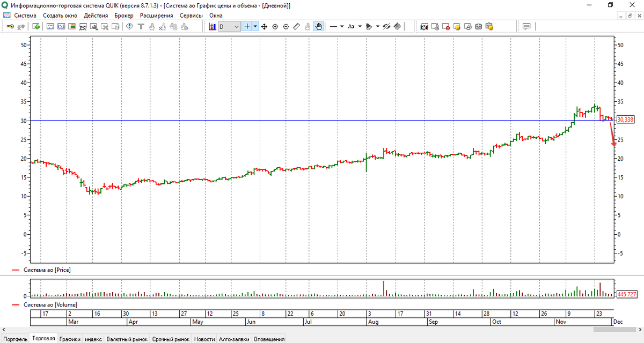Viewport: 644px width, 343px height.
Task: Click the printer icon in toolbar
Action: pos(467,26)
